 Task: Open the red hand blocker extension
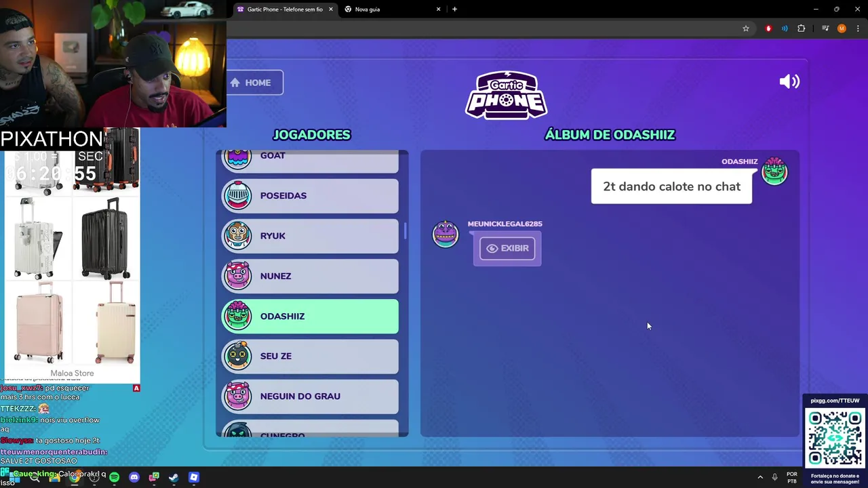tap(768, 28)
